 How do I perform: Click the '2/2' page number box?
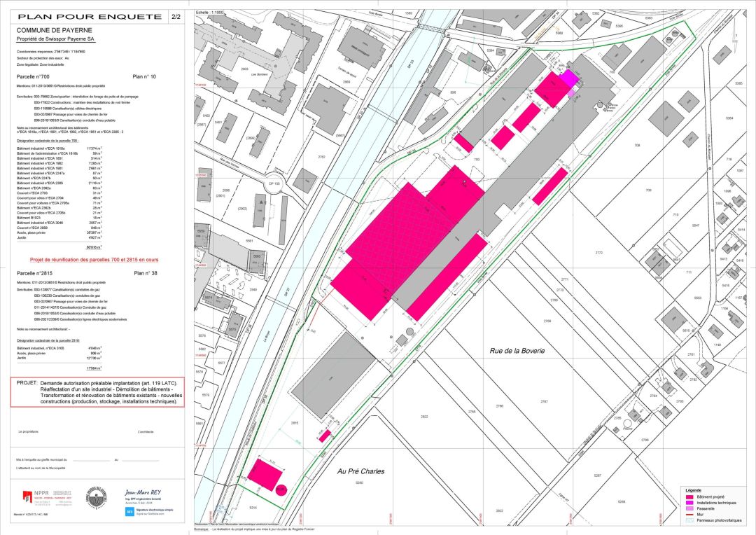[176, 16]
